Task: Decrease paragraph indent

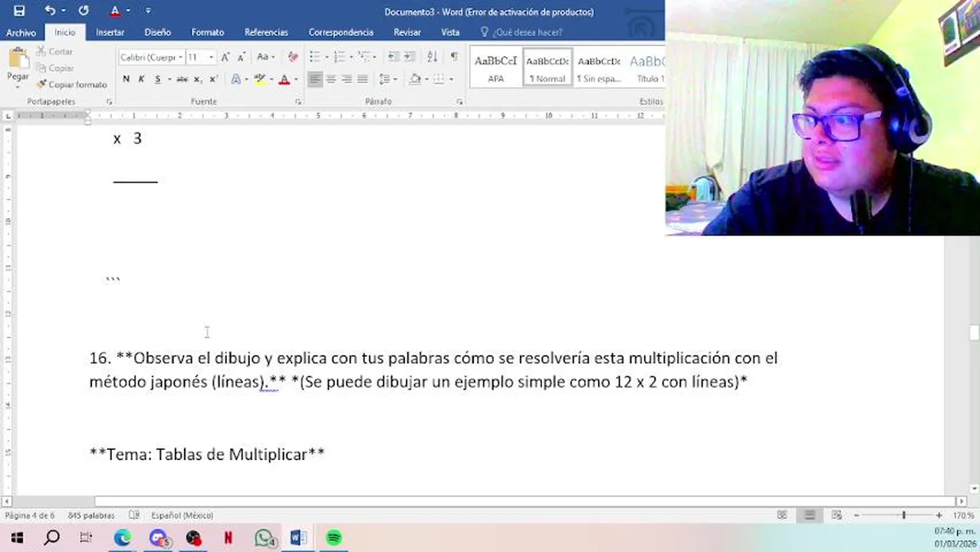Action: point(393,57)
